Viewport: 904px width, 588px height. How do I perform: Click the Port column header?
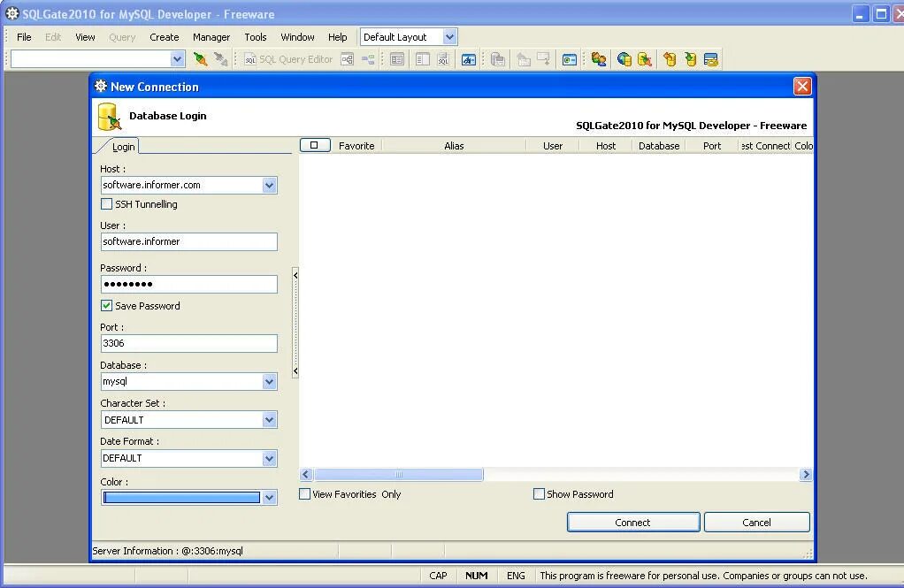[x=712, y=146]
